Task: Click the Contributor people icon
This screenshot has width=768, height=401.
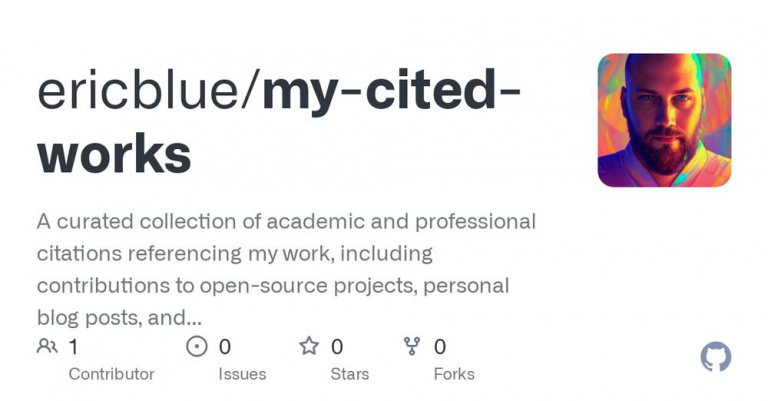Action: point(47,347)
